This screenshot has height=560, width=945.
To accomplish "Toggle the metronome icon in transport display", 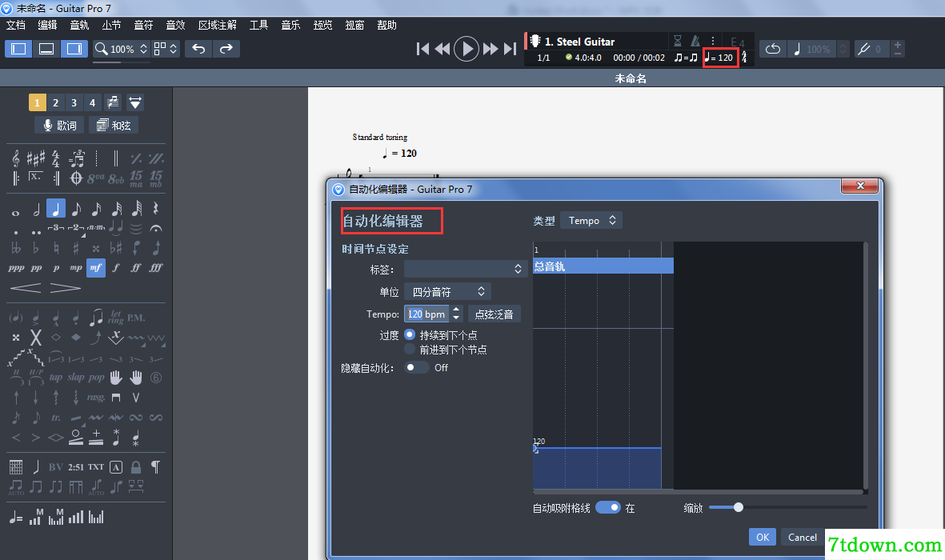I will coord(695,41).
